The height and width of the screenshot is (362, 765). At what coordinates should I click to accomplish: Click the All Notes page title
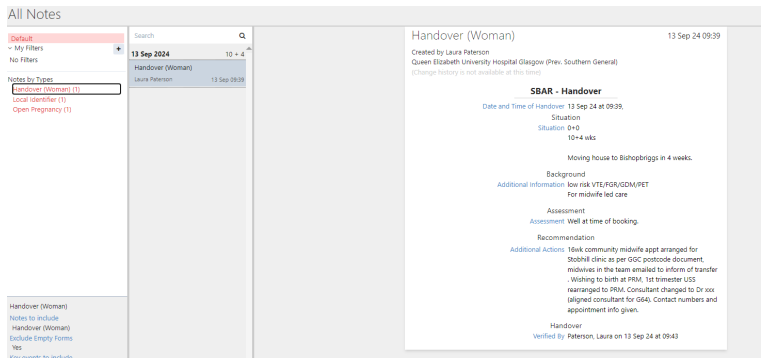[x=34, y=14]
